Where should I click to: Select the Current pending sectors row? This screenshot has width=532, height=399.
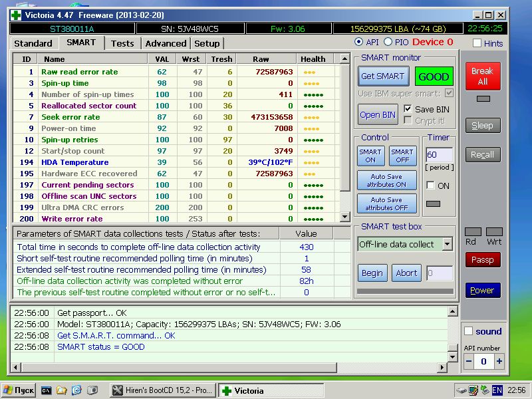[x=176, y=185]
